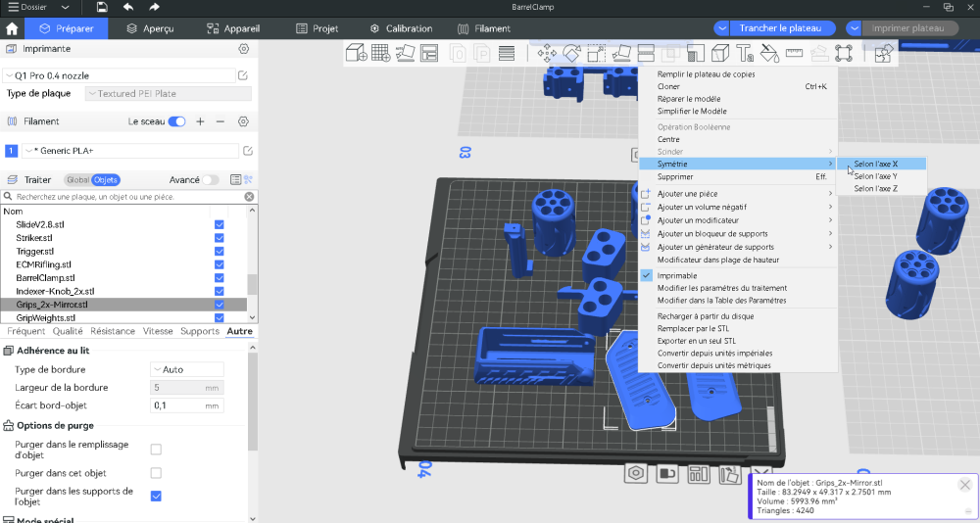The height and width of the screenshot is (523, 980).
Task: Click the Add object cube icon
Action: 357,54
